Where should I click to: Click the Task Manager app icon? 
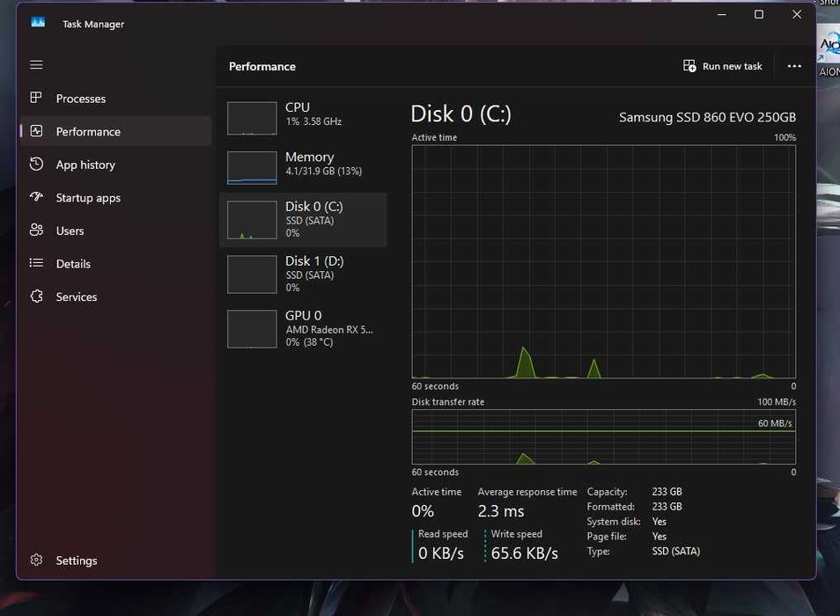[x=38, y=23]
